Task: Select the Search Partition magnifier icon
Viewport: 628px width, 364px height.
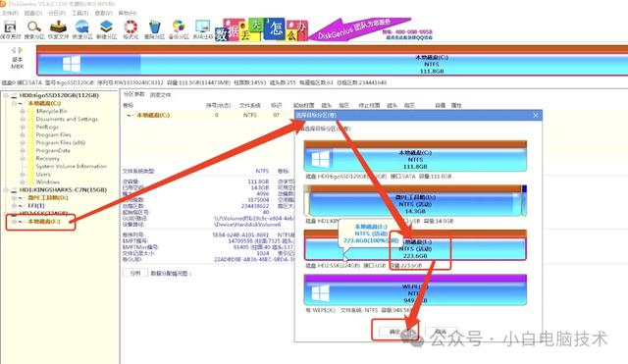Action: point(34,27)
